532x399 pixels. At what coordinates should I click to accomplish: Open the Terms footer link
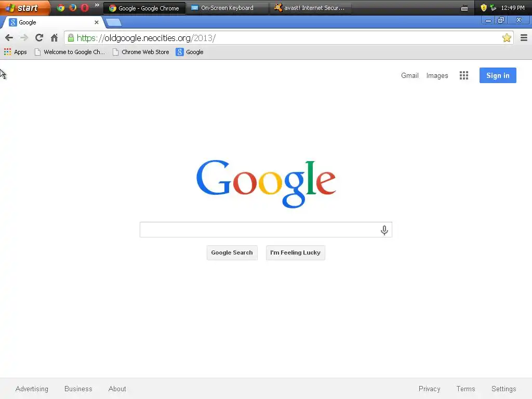pos(465,389)
